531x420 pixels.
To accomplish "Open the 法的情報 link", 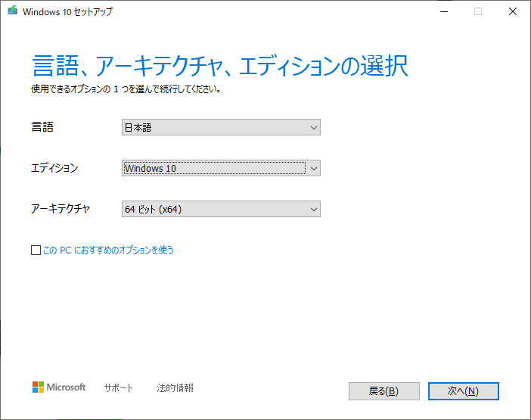I will click(175, 387).
